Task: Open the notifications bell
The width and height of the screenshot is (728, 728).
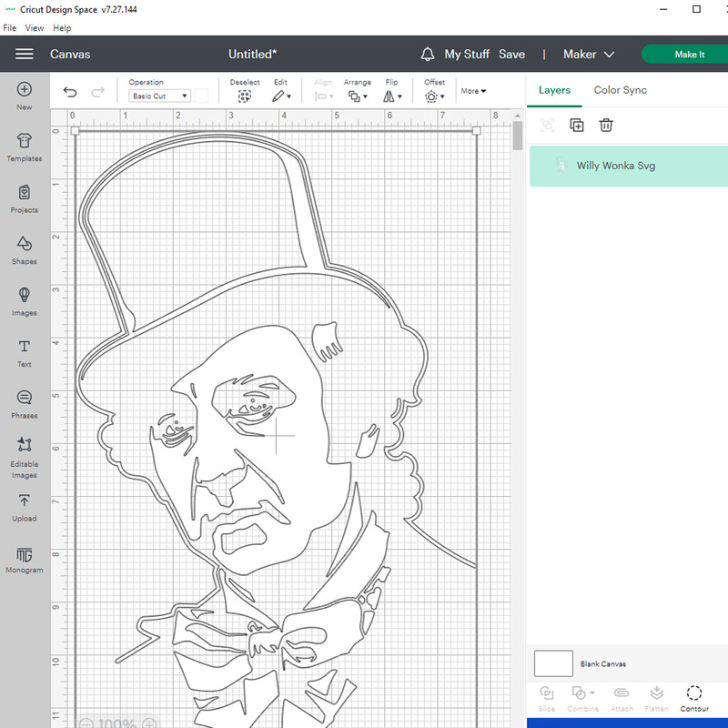Action: point(428,55)
